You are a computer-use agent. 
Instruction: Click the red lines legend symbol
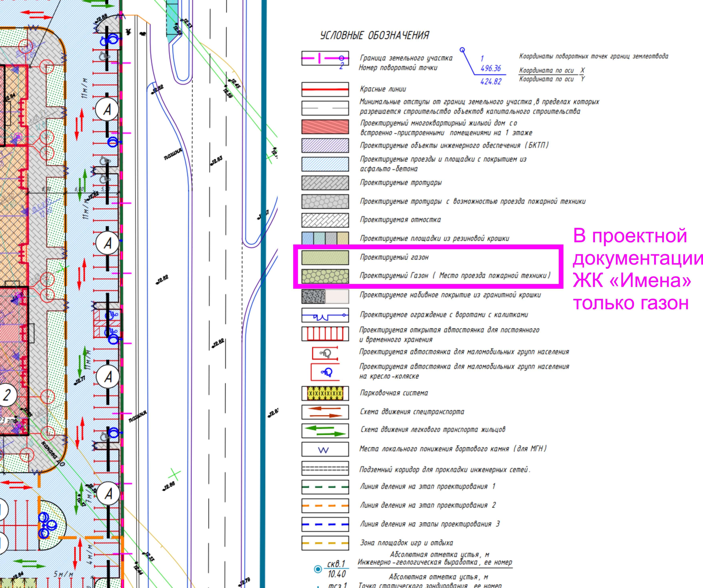click(325, 89)
